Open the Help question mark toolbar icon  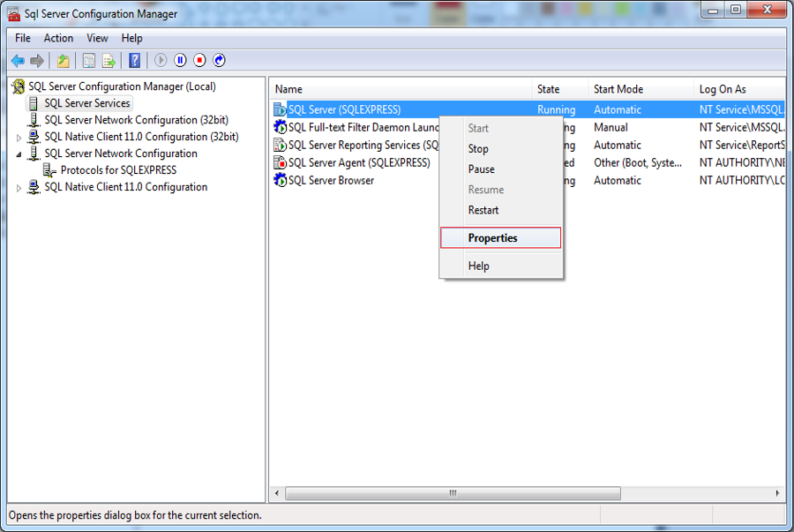click(134, 61)
